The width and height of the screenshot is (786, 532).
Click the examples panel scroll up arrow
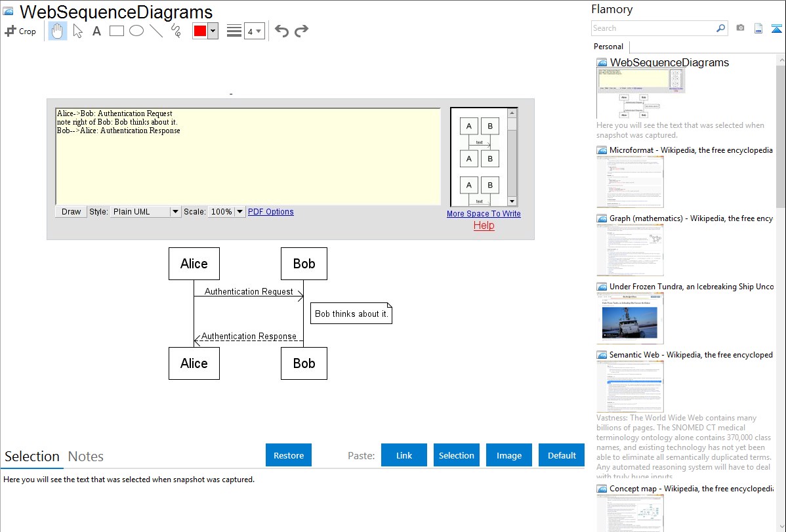[512, 113]
